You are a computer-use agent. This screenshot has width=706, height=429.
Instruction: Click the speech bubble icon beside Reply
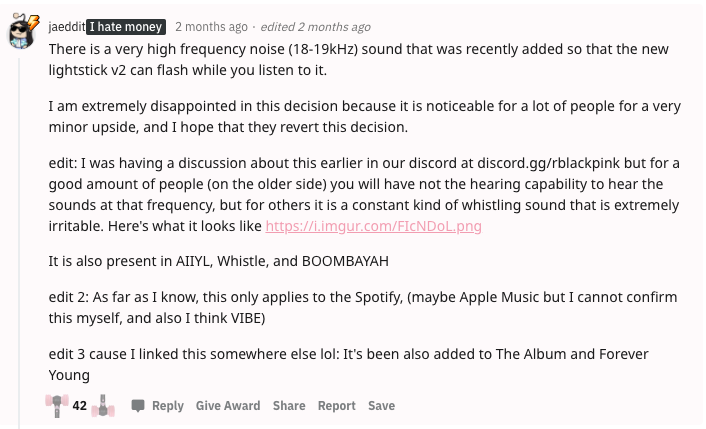(138, 406)
